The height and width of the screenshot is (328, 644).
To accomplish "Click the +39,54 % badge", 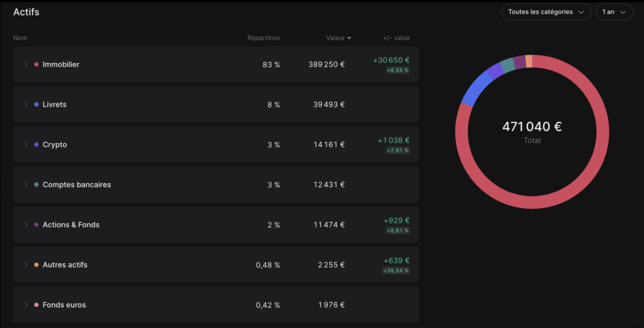I will click(x=396, y=271).
